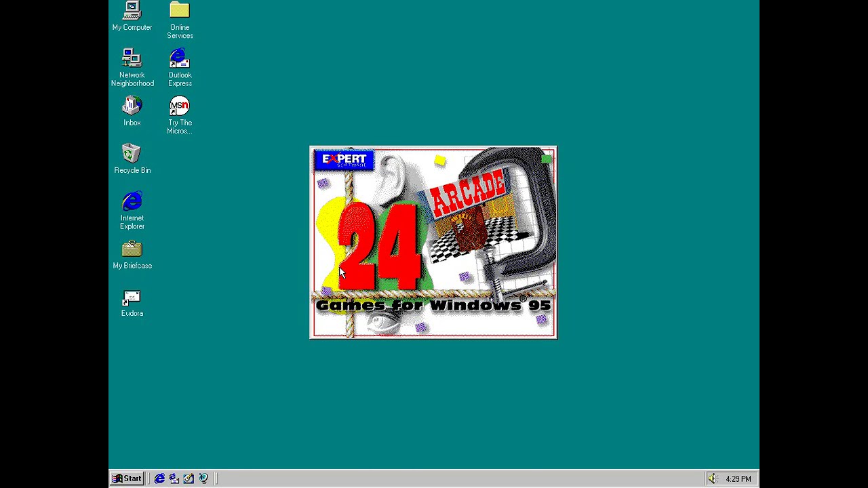Image resolution: width=868 pixels, height=488 pixels.
Task: Launch Outlook Express from Quick Launch
Action: (174, 479)
